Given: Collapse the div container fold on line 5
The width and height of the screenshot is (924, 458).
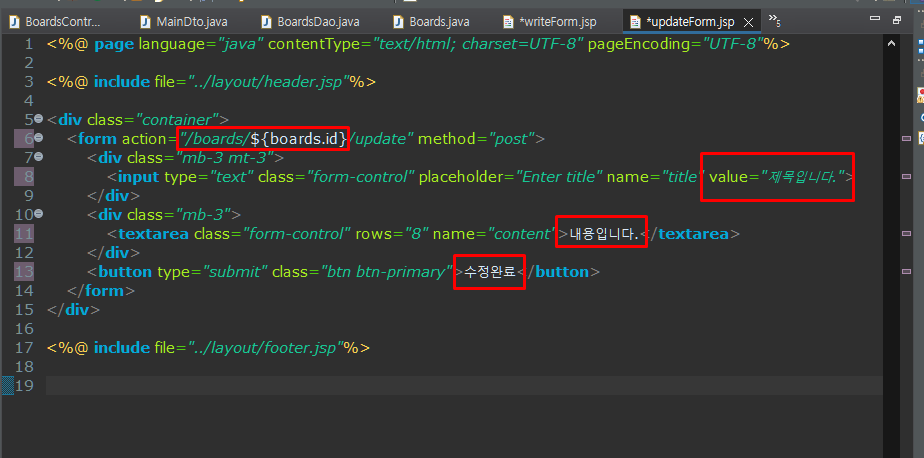Looking at the screenshot, I should [x=38, y=118].
